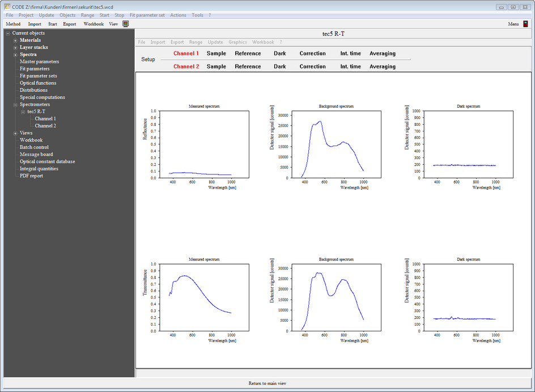The image size is (535, 392).
Task: Click Workbook in the toolbar
Action: coord(94,24)
